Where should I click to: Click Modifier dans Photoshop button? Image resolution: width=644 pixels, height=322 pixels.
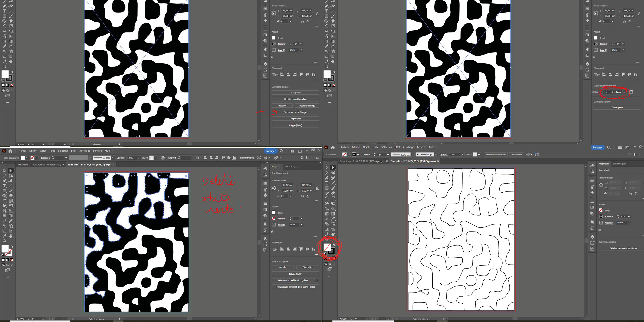(x=295, y=99)
